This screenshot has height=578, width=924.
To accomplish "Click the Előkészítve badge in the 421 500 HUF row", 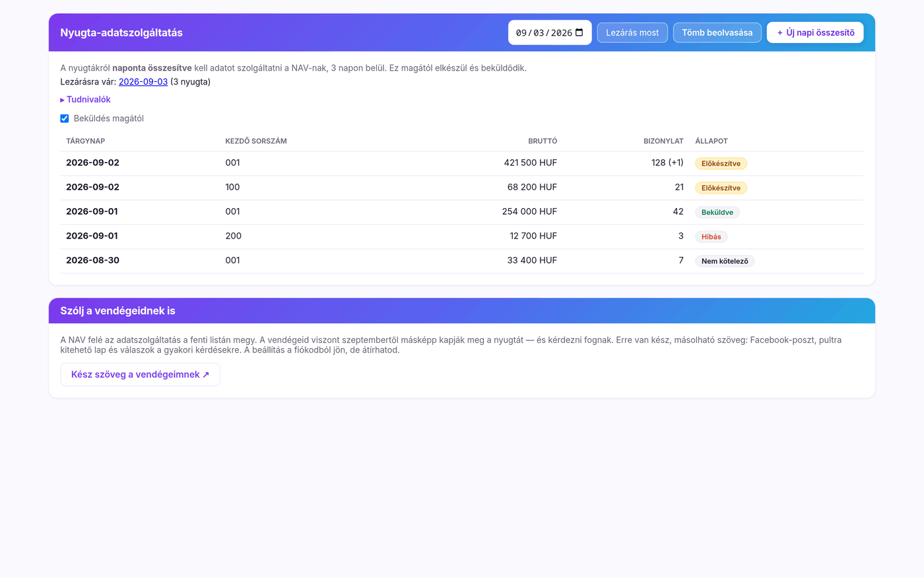I will 721,163.
